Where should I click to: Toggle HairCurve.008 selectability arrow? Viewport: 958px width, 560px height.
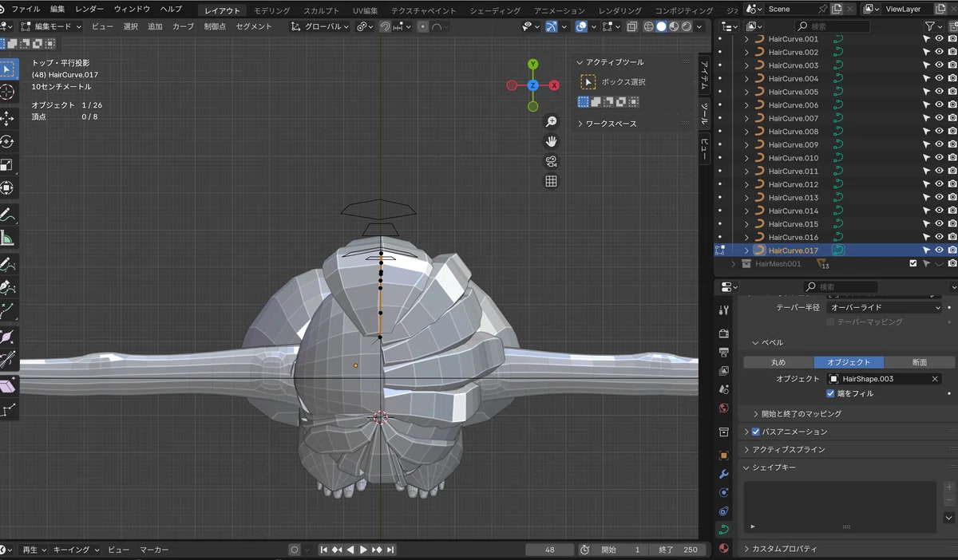point(926,132)
